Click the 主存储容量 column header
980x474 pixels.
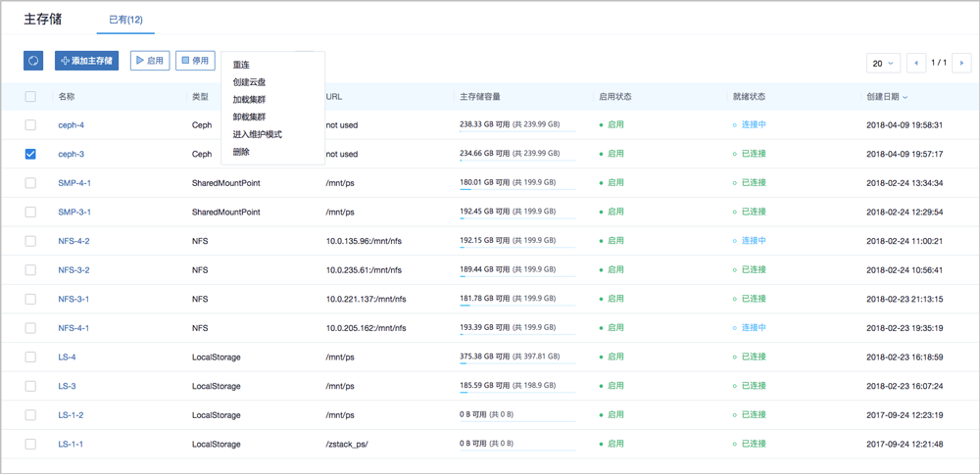coord(480,97)
